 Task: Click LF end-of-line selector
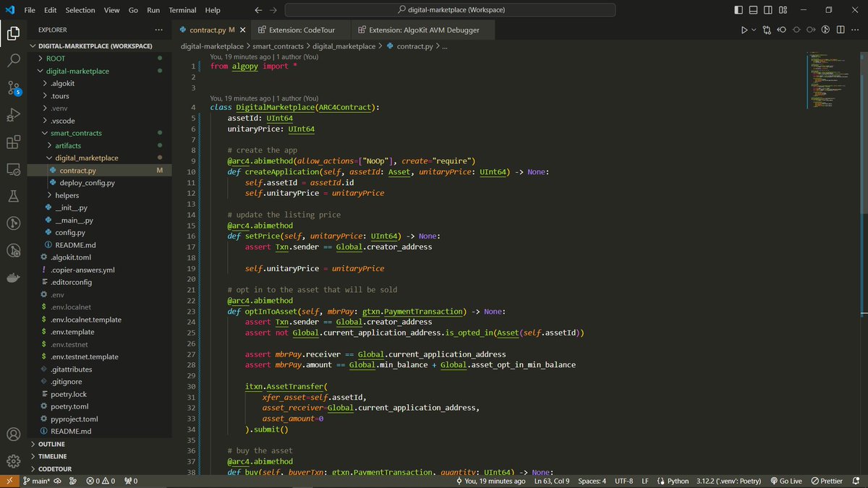click(x=645, y=481)
